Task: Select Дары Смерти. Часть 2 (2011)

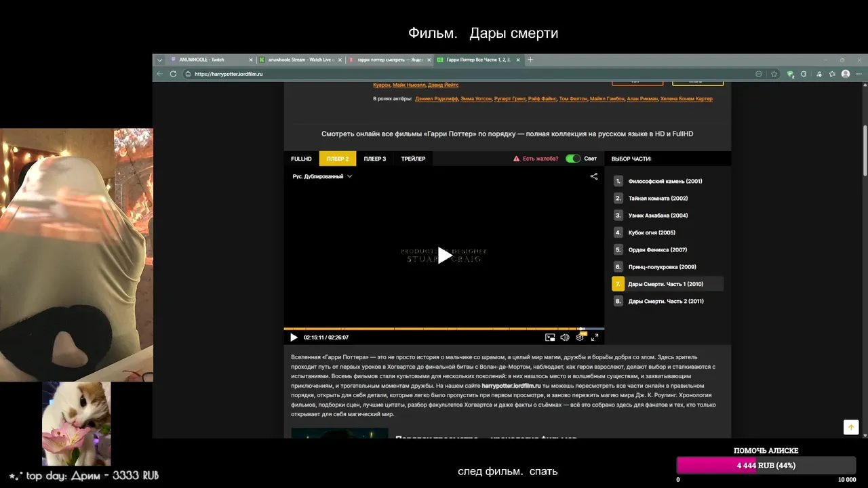Action: [666, 301]
